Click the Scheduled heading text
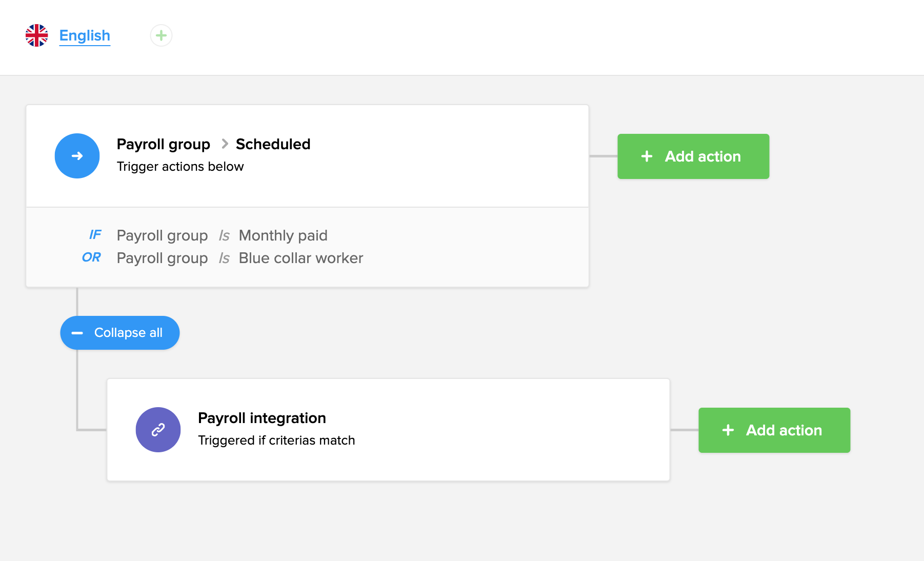This screenshot has height=561, width=924. tap(273, 144)
